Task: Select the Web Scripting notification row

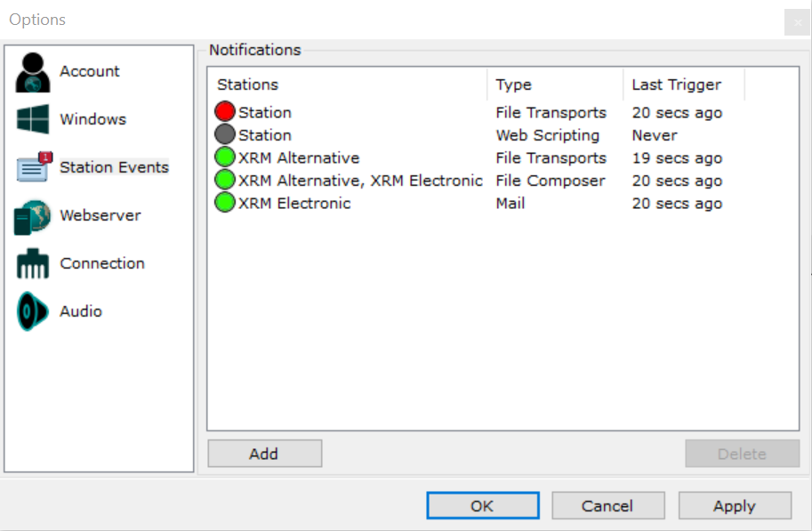Action: (547, 135)
